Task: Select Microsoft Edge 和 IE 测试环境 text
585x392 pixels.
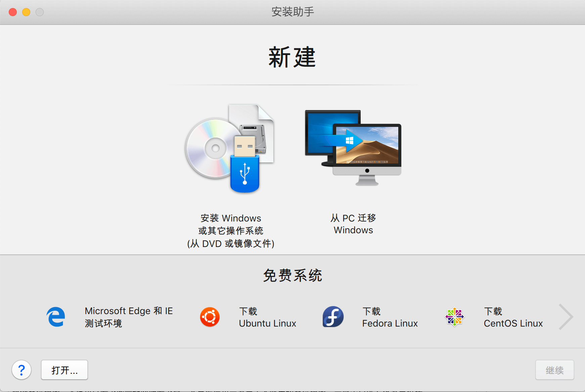Action: pos(129,317)
